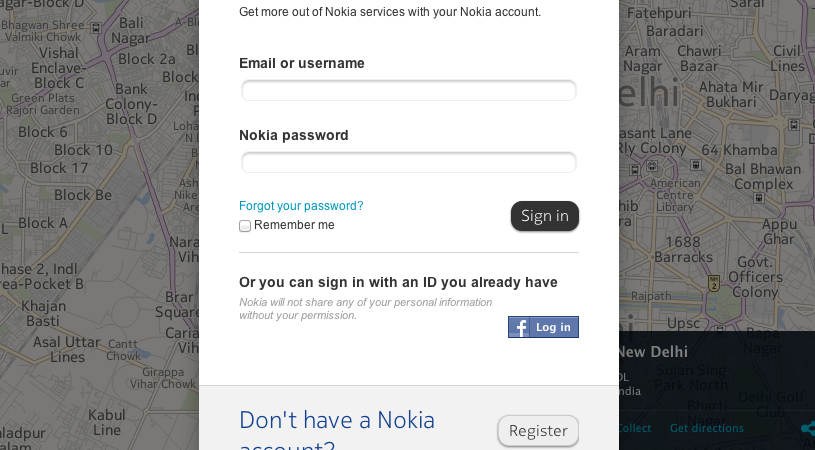
Task: Click the Asal Uttar Lines map label
Action: click(x=67, y=349)
